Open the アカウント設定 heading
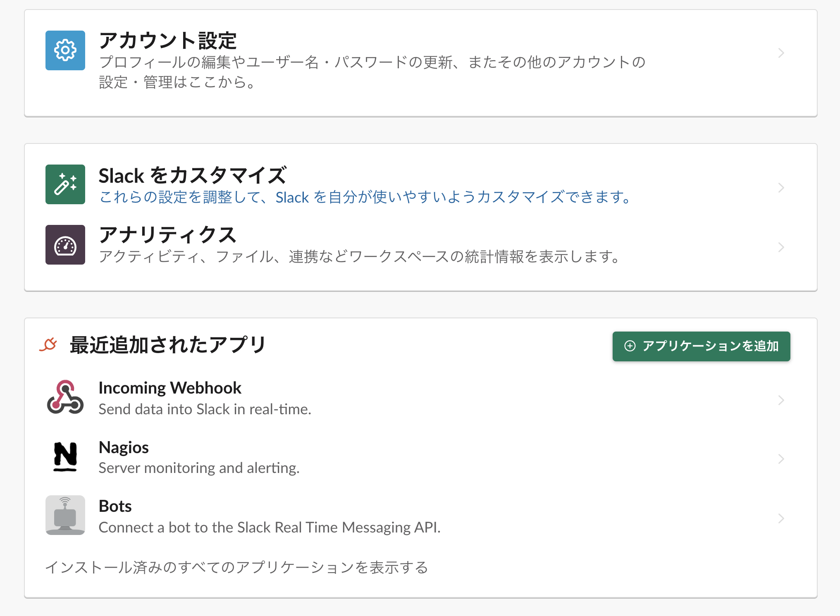 (167, 41)
